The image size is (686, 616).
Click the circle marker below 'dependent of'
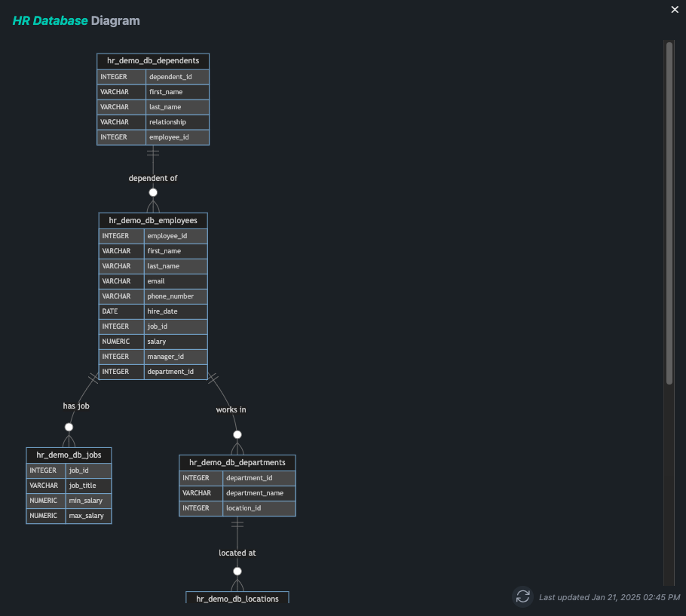(153, 192)
